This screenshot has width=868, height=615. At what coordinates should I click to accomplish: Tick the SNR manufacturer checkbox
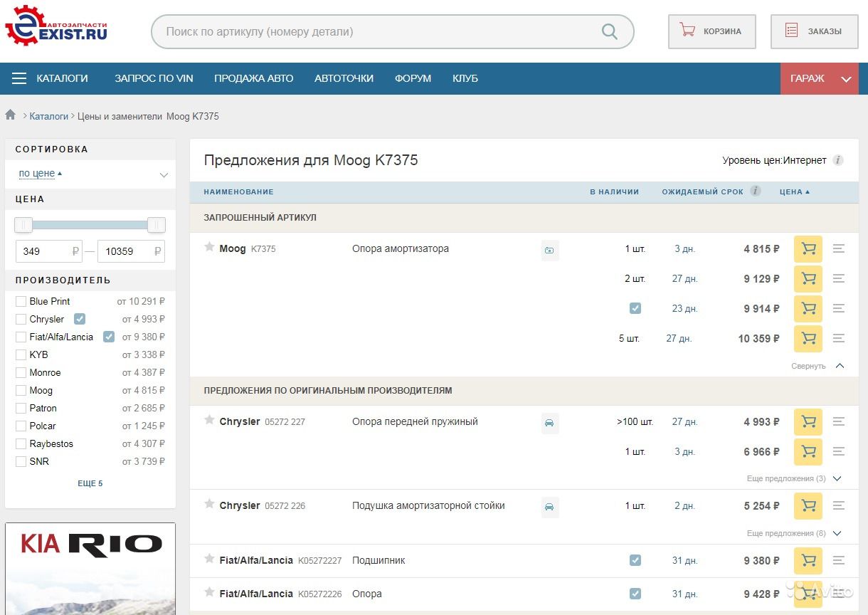coord(21,462)
